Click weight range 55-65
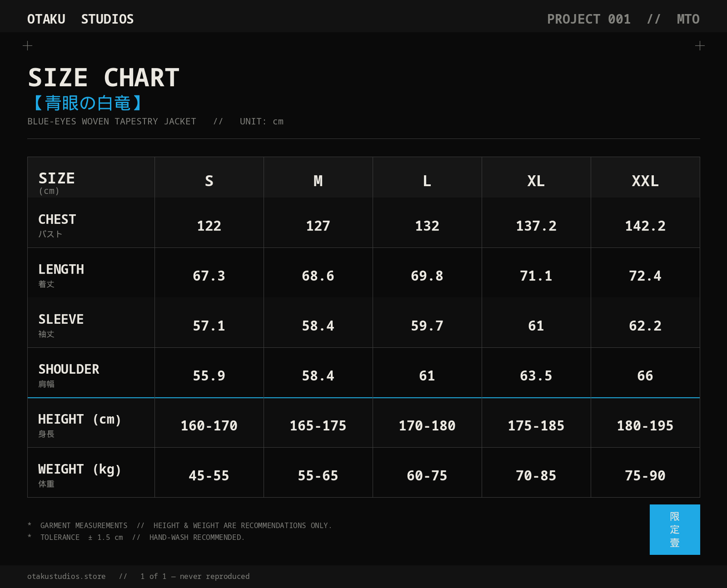Viewport: 727px width, 588px height. 318,475
